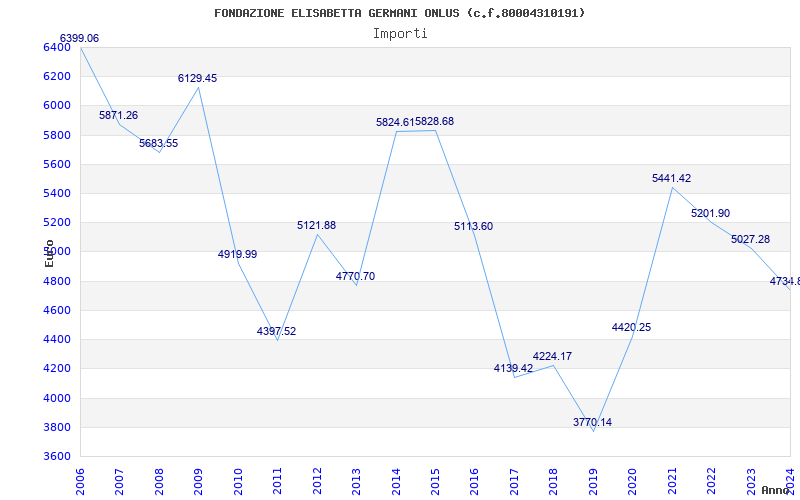Select the 4397.52 data label
800x500 pixels.
click(277, 331)
